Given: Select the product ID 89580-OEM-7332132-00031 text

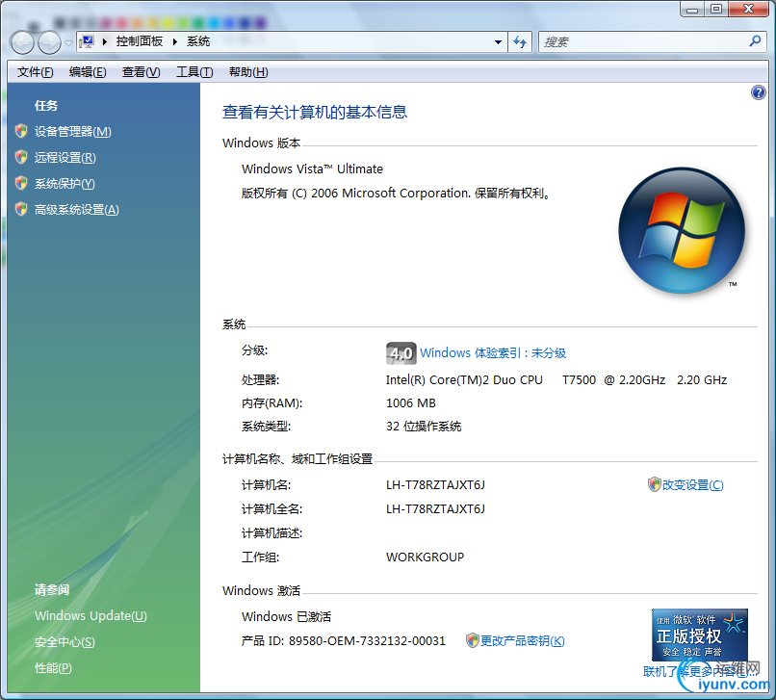Looking at the screenshot, I should [367, 641].
